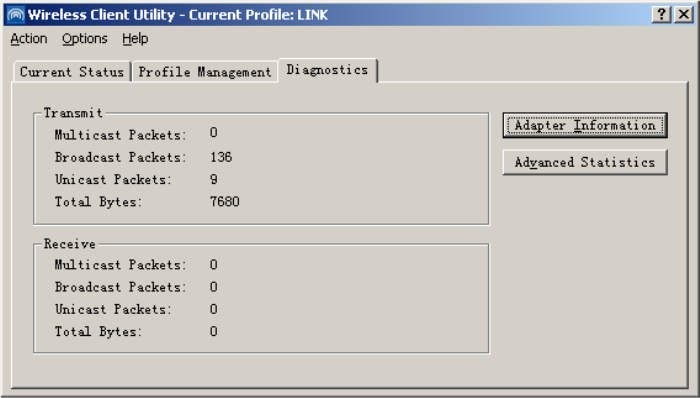The width and height of the screenshot is (700, 398).
Task: Click Receive Total Bytes label
Action: tap(98, 332)
